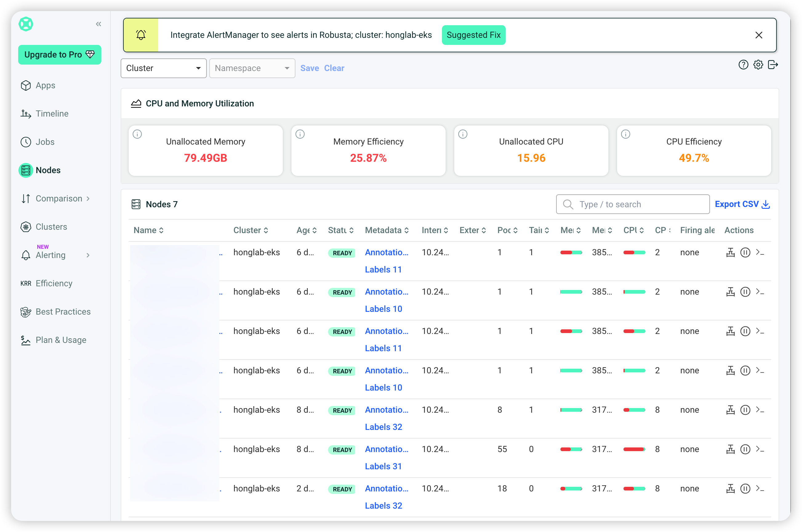The width and height of the screenshot is (802, 532).
Task: Click Labels 32 link in last row
Action: pos(383,506)
